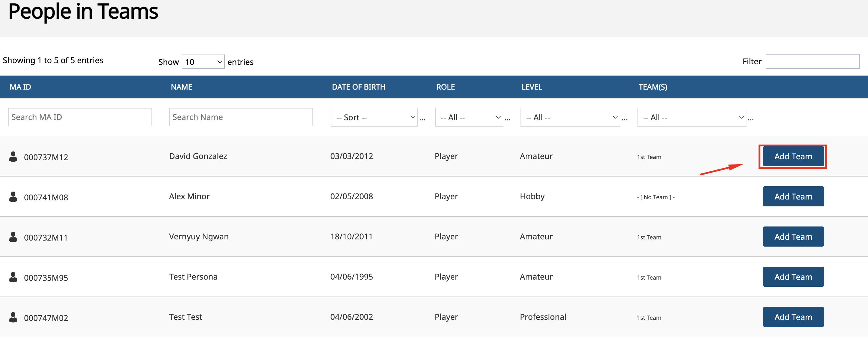The width and height of the screenshot is (868, 337).
Task: Sort by the DATE OF BIRTH header
Action: [358, 87]
